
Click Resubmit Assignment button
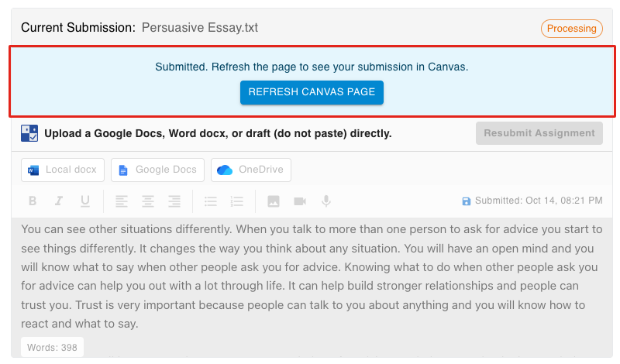(539, 133)
